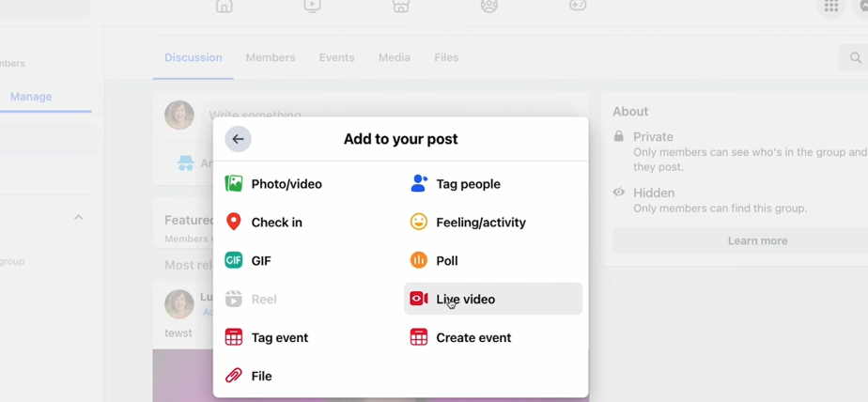Switch to the Members tab
Screen dimensions: 868x402
pyautogui.click(x=271, y=57)
